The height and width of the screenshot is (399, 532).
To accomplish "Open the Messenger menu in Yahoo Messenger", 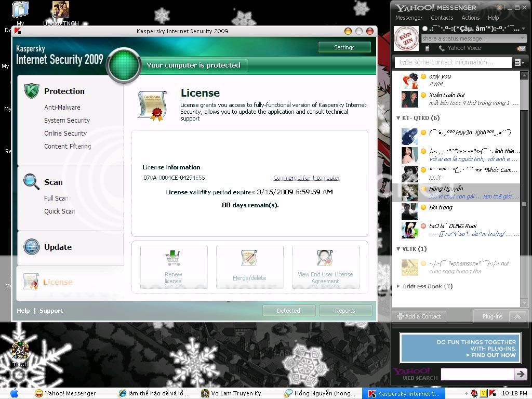I will point(408,18).
